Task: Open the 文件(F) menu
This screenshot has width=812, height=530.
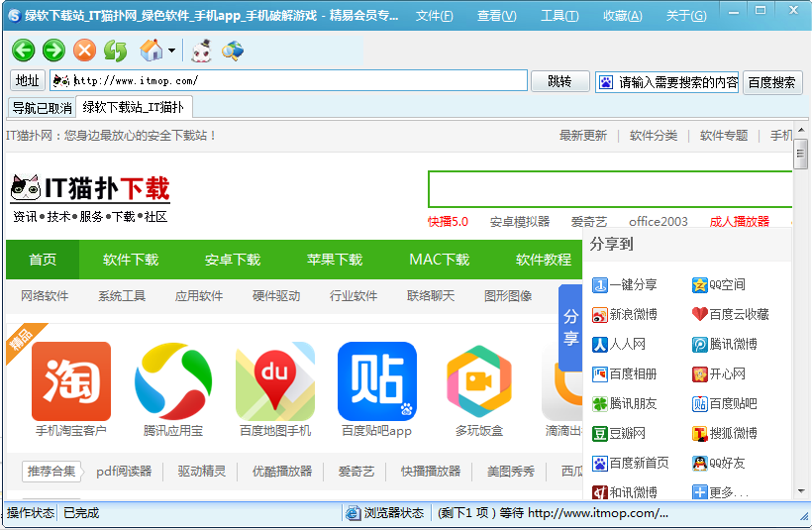Action: point(434,16)
